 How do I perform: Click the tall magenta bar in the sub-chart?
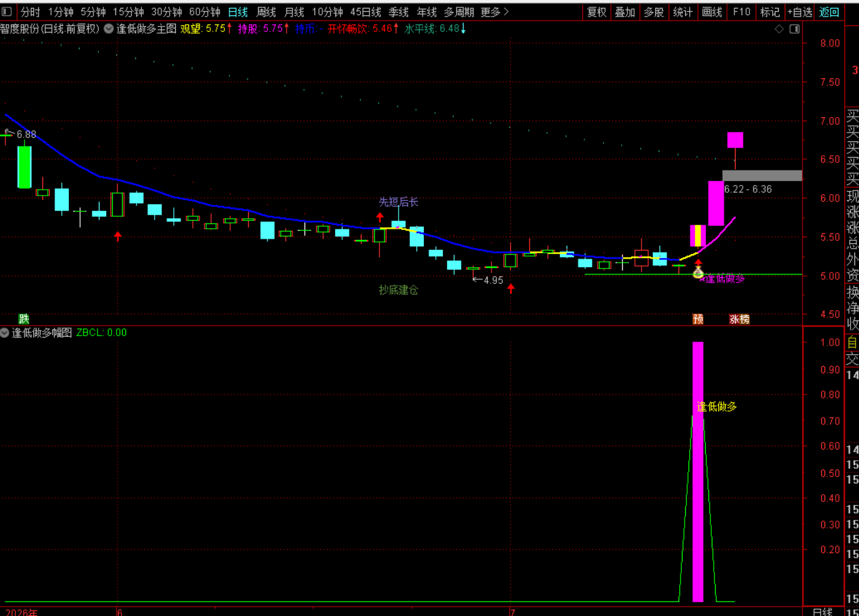tap(698, 472)
